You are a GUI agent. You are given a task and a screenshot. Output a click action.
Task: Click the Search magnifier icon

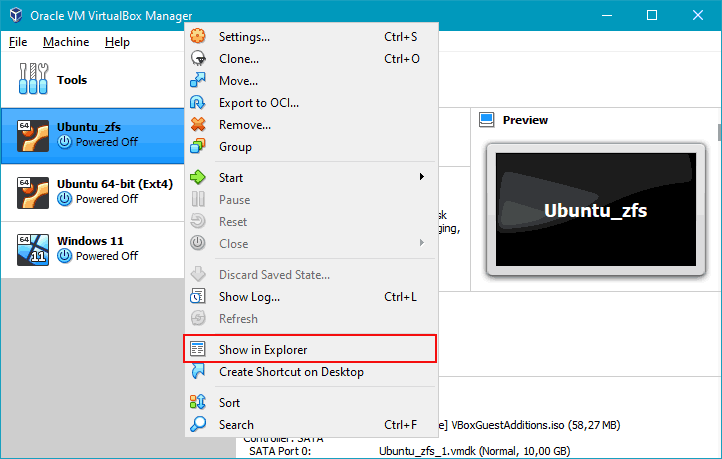coord(198,425)
